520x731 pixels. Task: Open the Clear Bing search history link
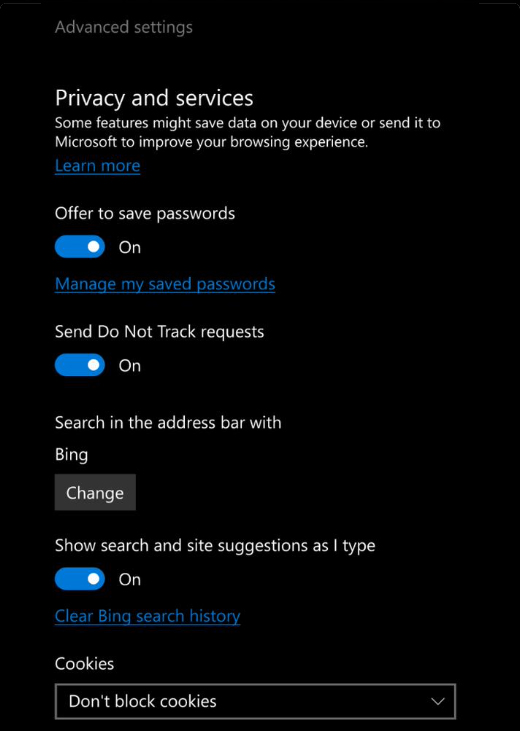point(147,616)
